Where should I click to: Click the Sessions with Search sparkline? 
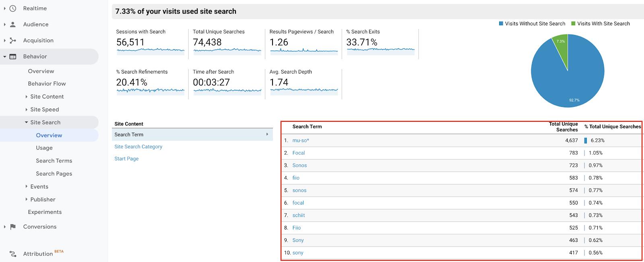(150, 51)
